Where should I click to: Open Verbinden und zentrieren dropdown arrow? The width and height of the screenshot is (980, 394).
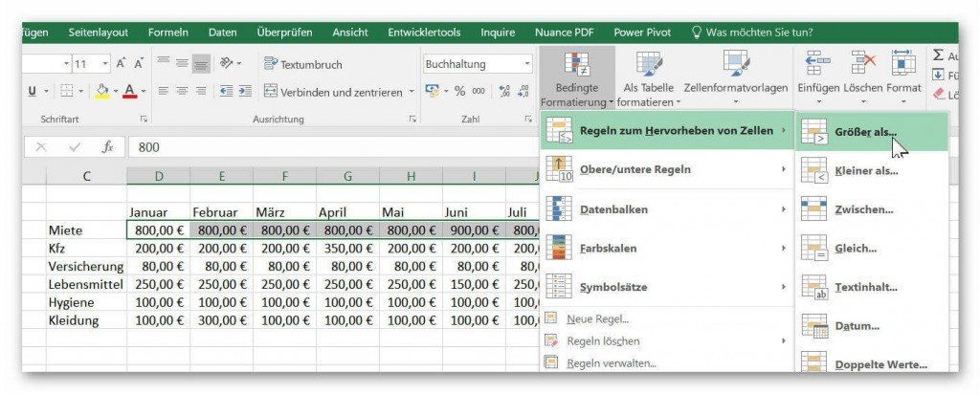click(412, 92)
